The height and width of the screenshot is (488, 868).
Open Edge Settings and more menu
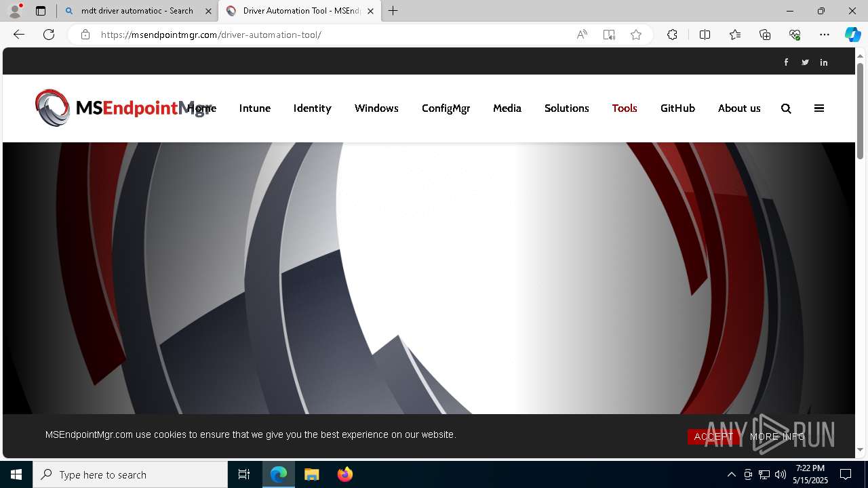coord(825,35)
